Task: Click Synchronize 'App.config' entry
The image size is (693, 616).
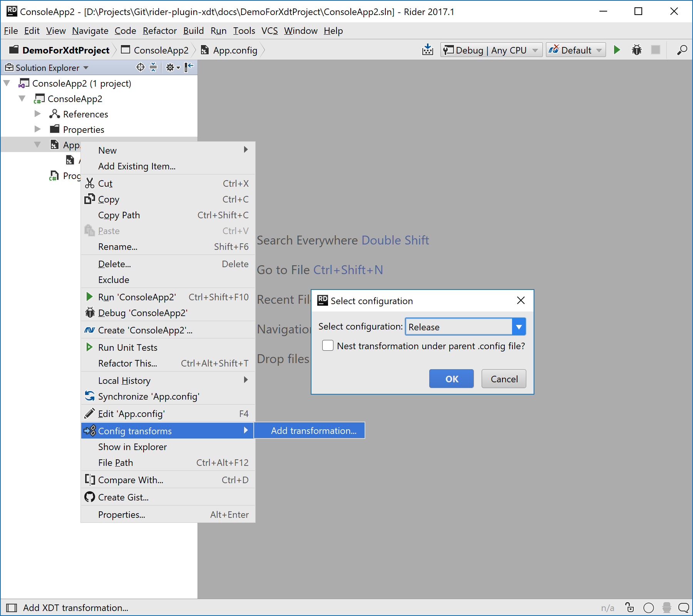Action: (168, 397)
